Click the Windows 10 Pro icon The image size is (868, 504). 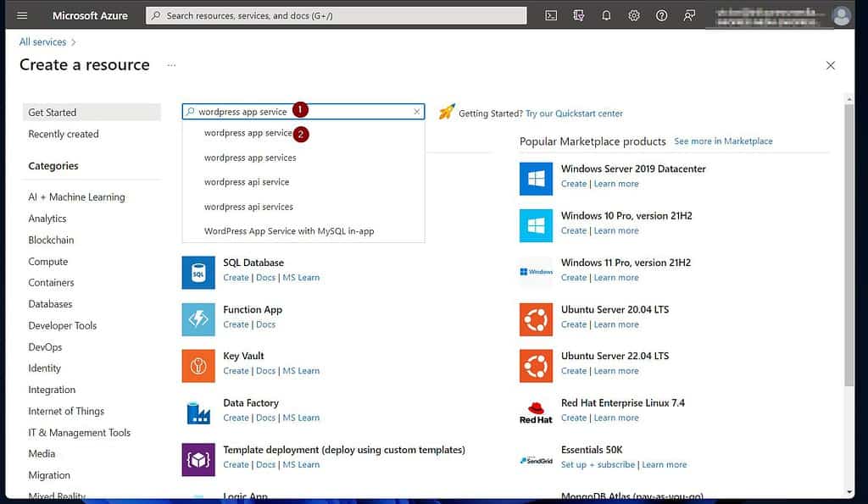click(536, 225)
